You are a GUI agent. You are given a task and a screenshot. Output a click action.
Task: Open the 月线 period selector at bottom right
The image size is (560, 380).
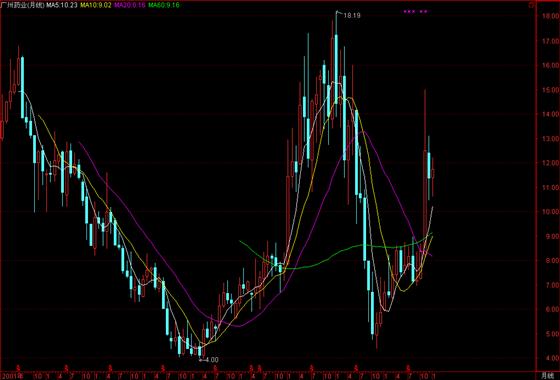click(546, 375)
